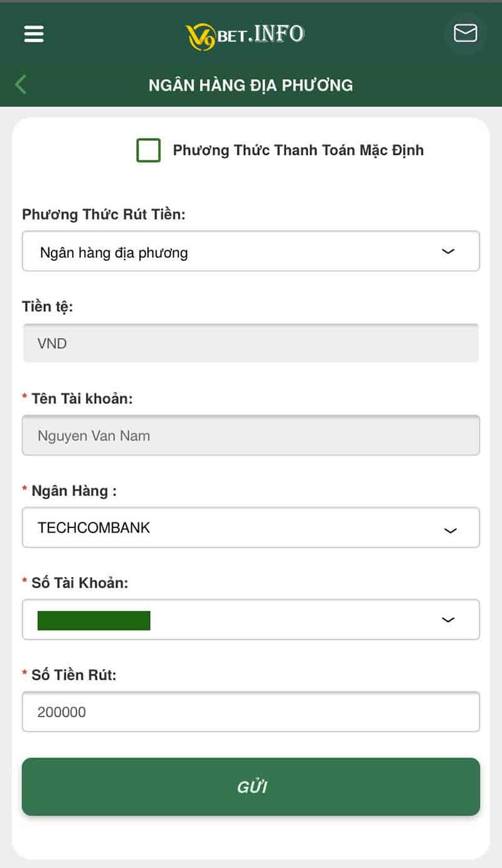The width and height of the screenshot is (502, 868).
Task: Click the Số Tiền Rút label
Action: pyautogui.click(x=74, y=675)
